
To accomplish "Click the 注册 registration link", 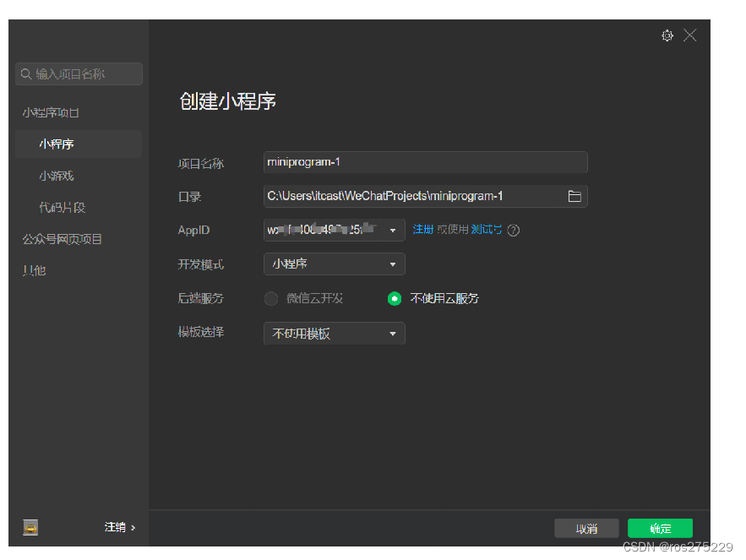I will [423, 230].
